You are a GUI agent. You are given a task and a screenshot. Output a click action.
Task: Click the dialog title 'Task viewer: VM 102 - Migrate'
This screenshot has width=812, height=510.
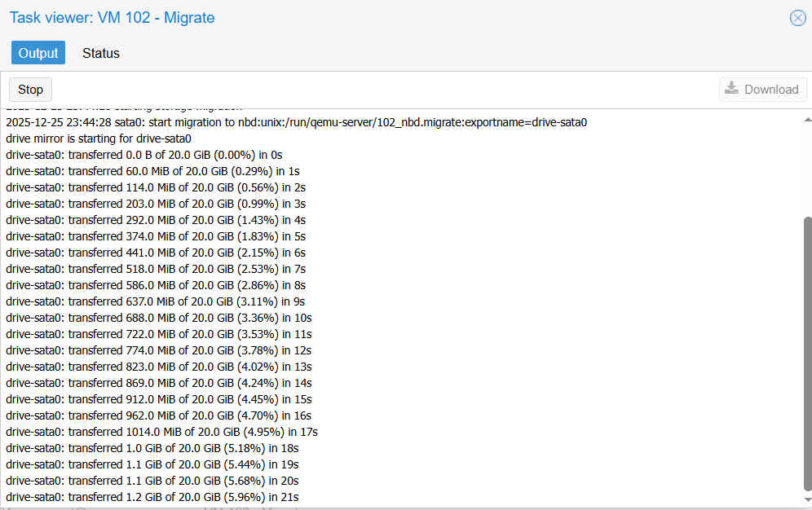click(x=112, y=17)
